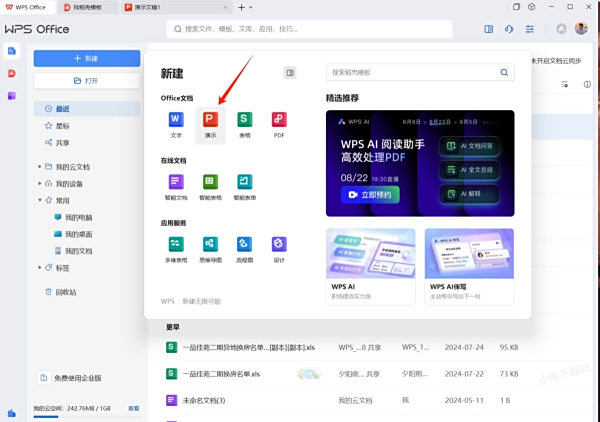Click the 打开 button
Image resolution: width=600 pixels, height=422 pixels.
coord(87,81)
